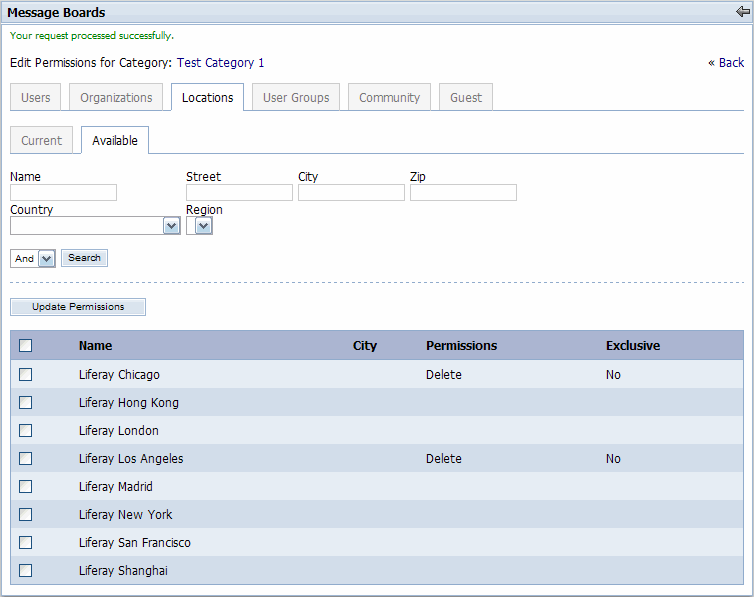Viewport: 754px width, 597px height.
Task: Select the Liferay Madrid checkbox
Action: pyautogui.click(x=26, y=487)
